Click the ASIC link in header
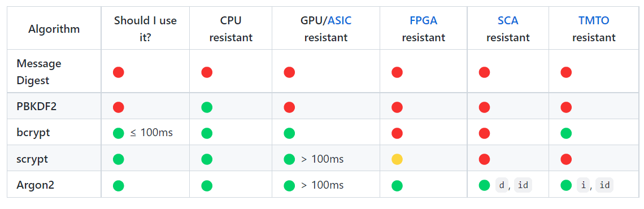This screenshot has width=644, height=209. pos(340,20)
